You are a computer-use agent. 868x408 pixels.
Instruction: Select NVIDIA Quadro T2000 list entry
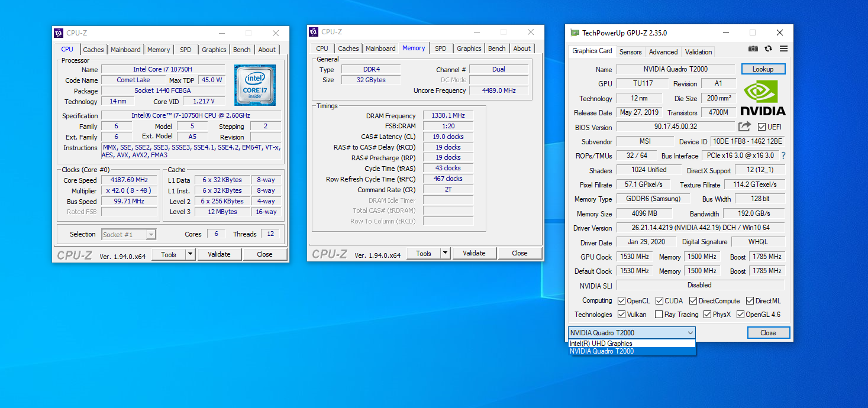coord(633,351)
